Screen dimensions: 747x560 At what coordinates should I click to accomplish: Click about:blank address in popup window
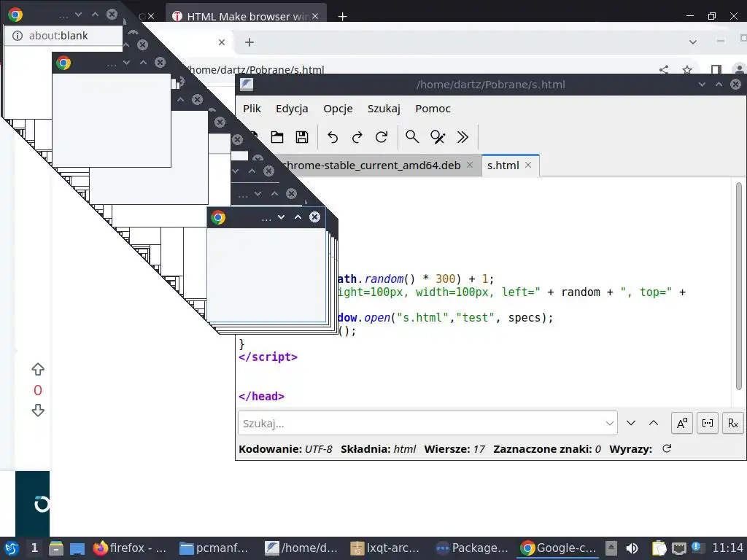coord(58,36)
